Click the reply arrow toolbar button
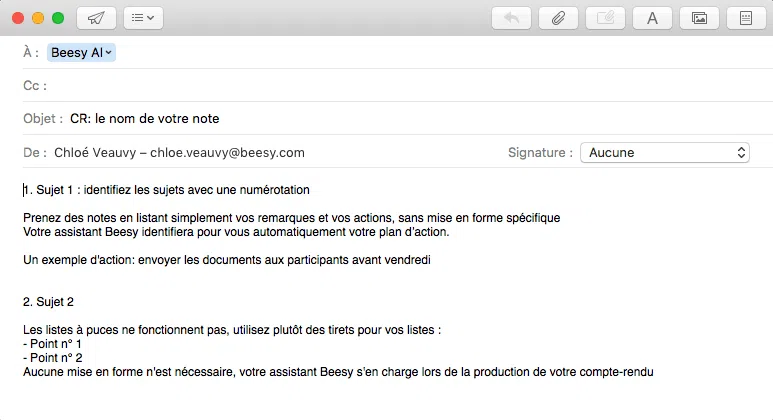This screenshot has height=420, width=773. click(511, 18)
